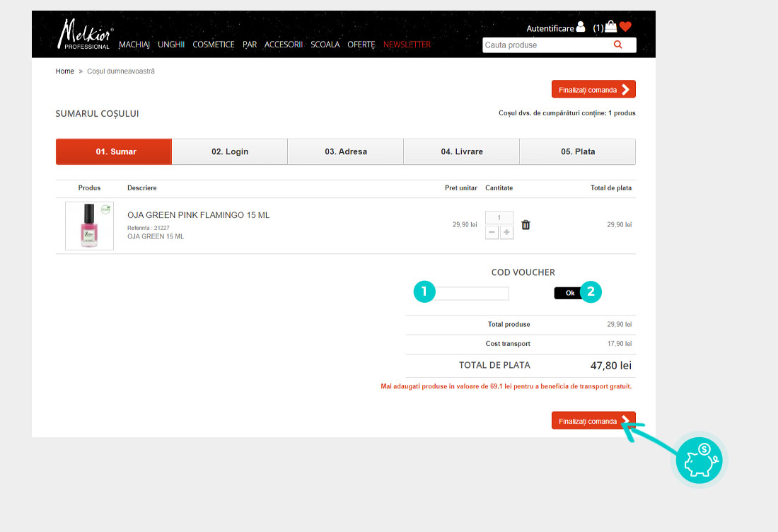Image resolution: width=778 pixels, height=532 pixels.
Task: Open wishlist via the red heart icon
Action: [x=625, y=28]
